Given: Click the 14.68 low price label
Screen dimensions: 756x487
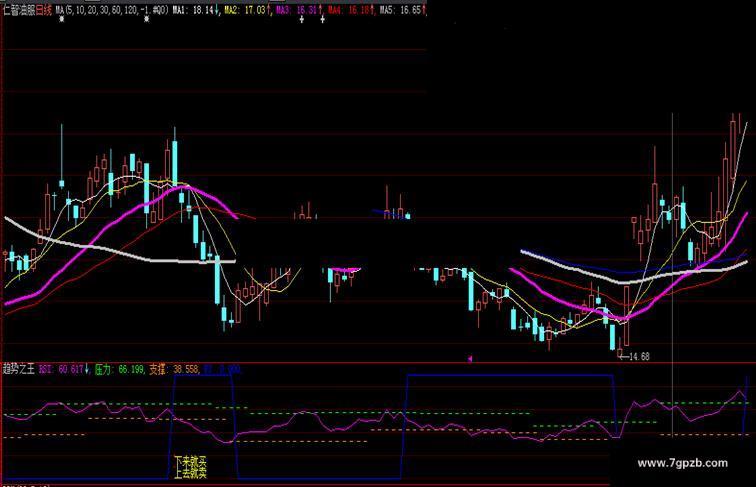Looking at the screenshot, I should [639, 356].
